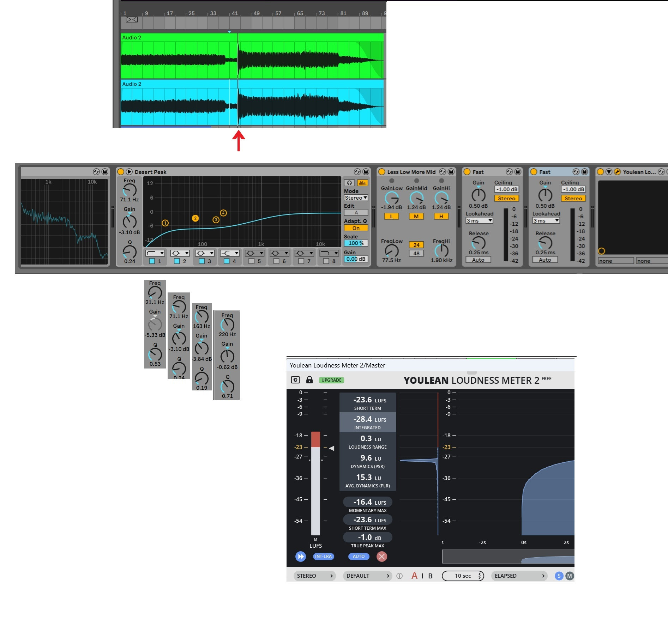
Task: Enable first limiter Auto release
Action: [x=478, y=260]
